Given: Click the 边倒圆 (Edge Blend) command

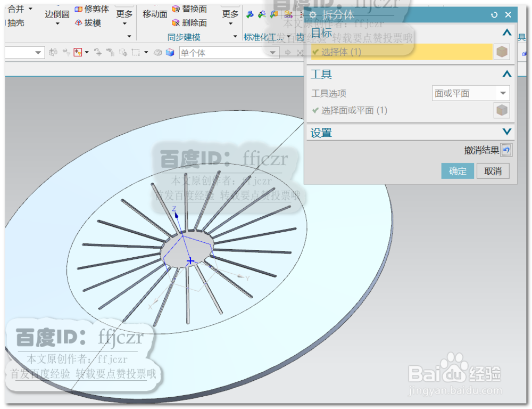Looking at the screenshot, I should [57, 14].
